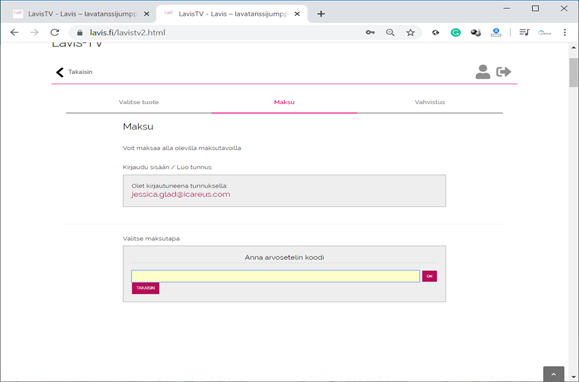Image resolution: width=579 pixels, height=382 pixels.
Task: Maximize the Chrome window
Action: 535,8
